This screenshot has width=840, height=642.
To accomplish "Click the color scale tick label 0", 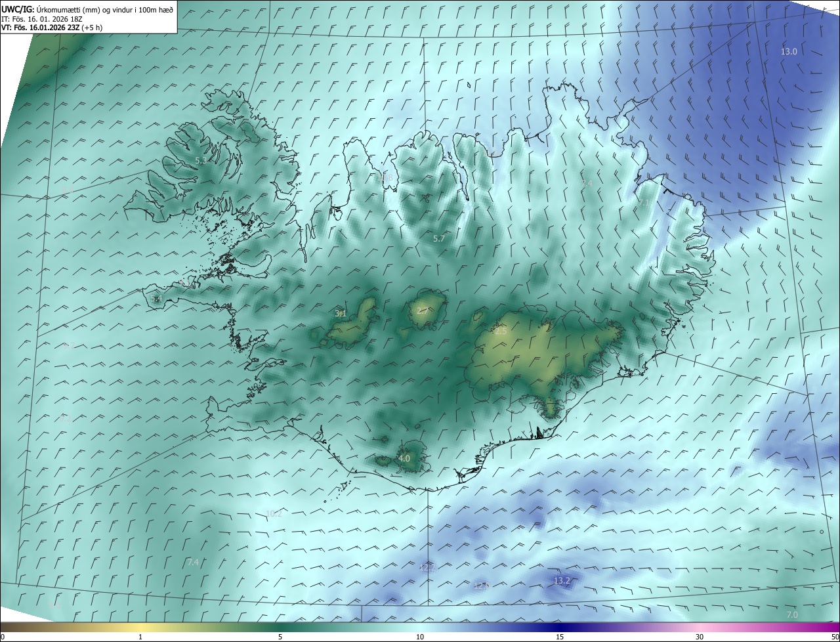I will click(x=3, y=637).
